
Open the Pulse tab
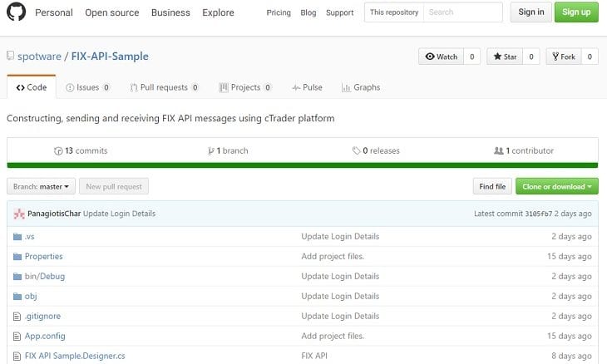307,87
